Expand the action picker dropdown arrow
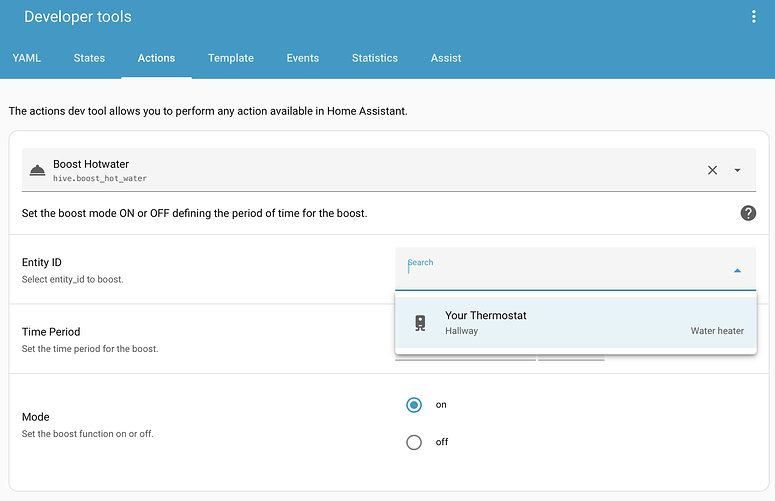The image size is (775, 501). (737, 170)
